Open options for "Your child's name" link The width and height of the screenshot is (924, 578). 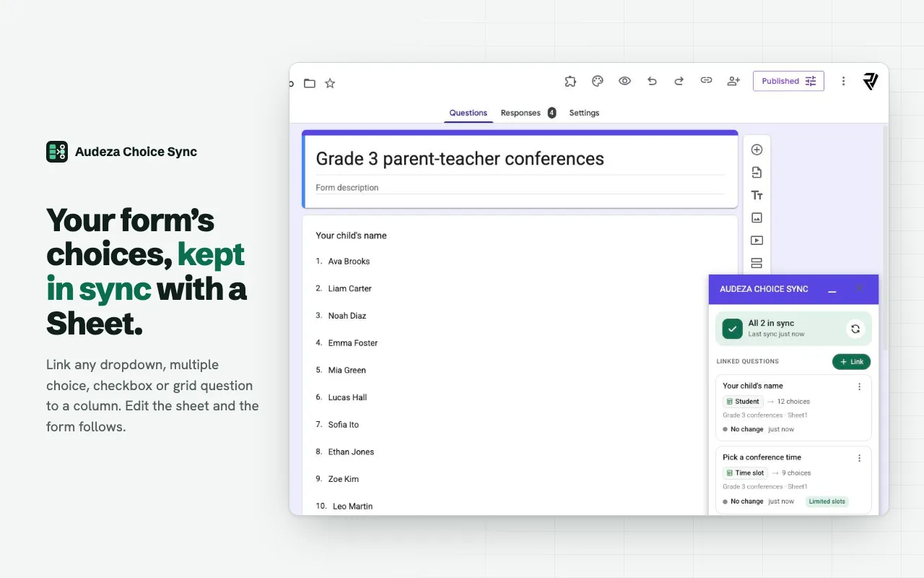[859, 387]
